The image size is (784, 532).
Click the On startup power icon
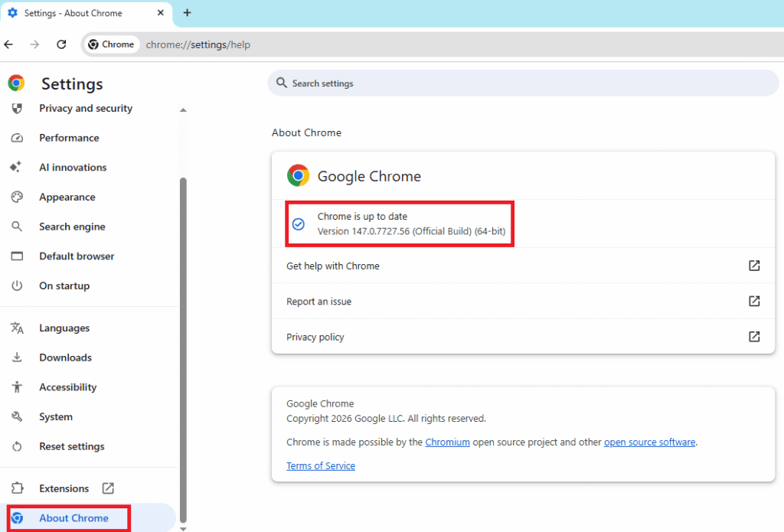(x=17, y=286)
